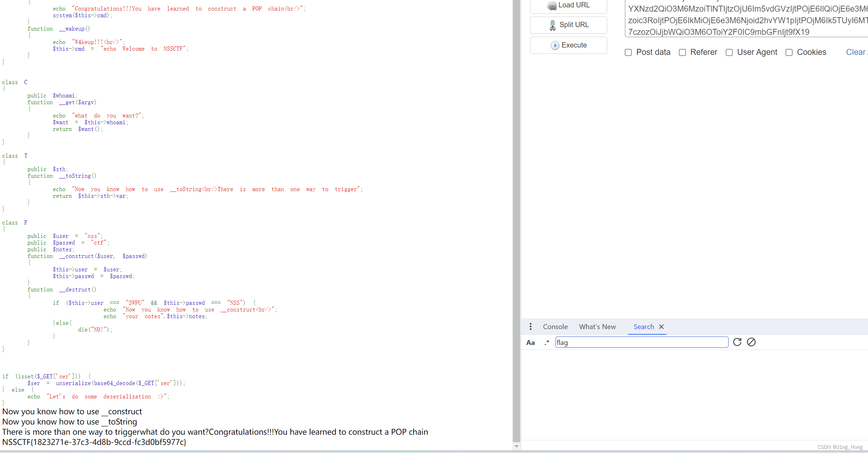
Task: Click the Load URL icon
Action: (x=552, y=5)
